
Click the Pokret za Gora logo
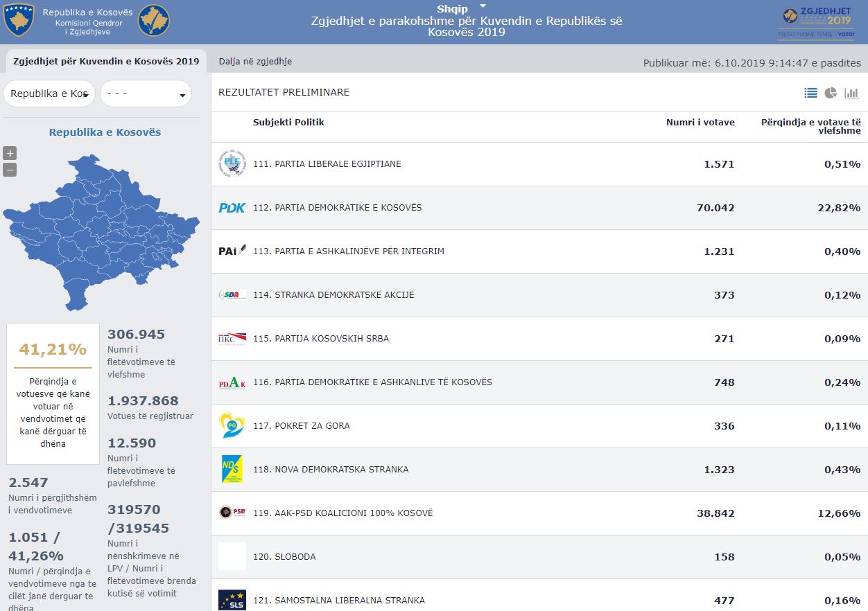[x=232, y=426]
